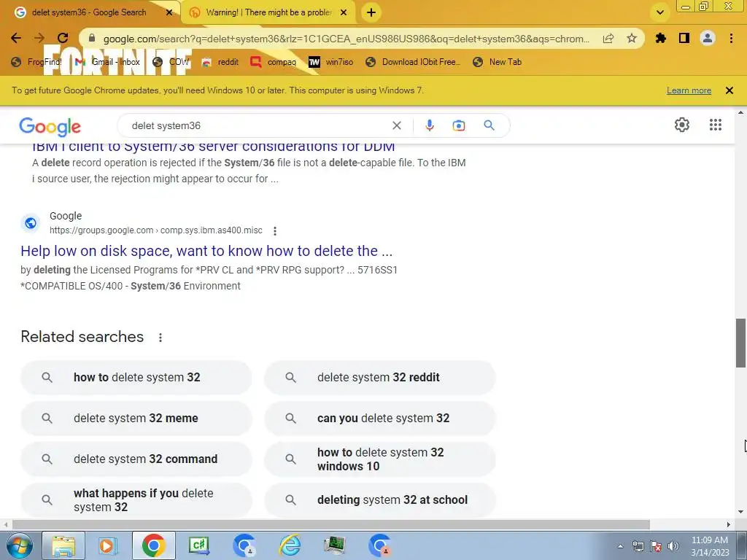
Task: Switch to delet system36 Google Search tab
Action: [x=89, y=12]
